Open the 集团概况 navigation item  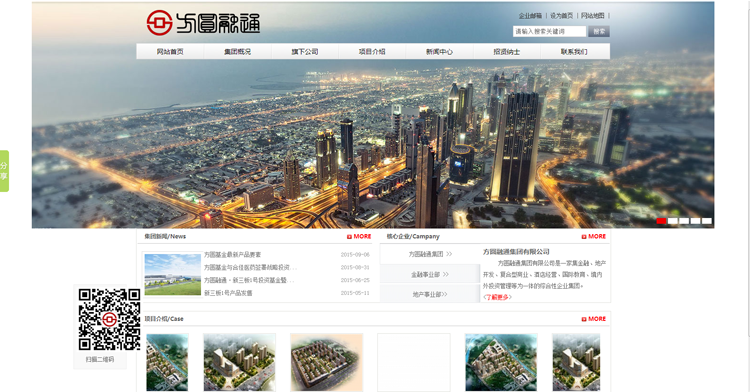click(237, 52)
